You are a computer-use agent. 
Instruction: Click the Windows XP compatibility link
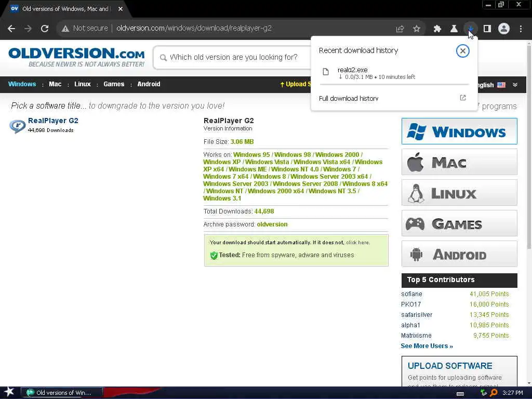click(222, 162)
